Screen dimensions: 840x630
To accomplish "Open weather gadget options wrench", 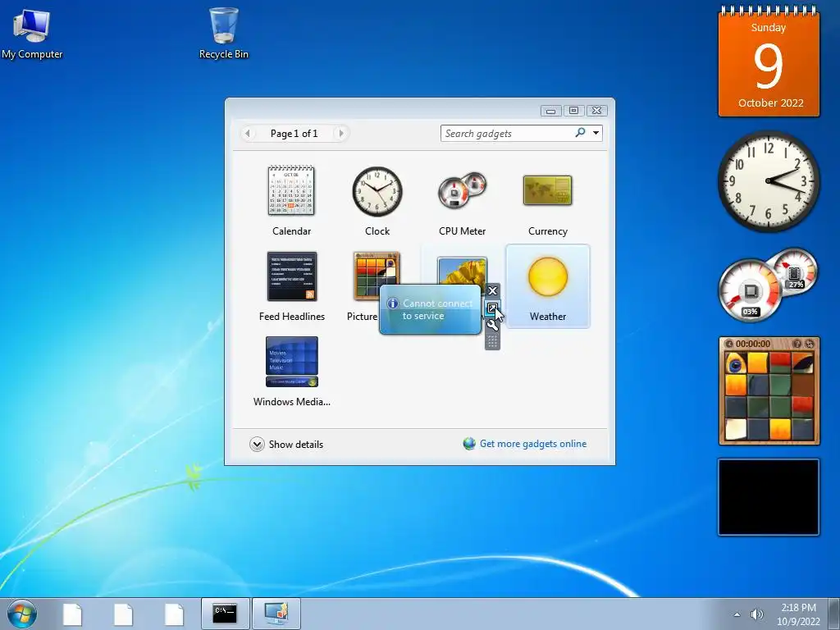I will [492, 325].
